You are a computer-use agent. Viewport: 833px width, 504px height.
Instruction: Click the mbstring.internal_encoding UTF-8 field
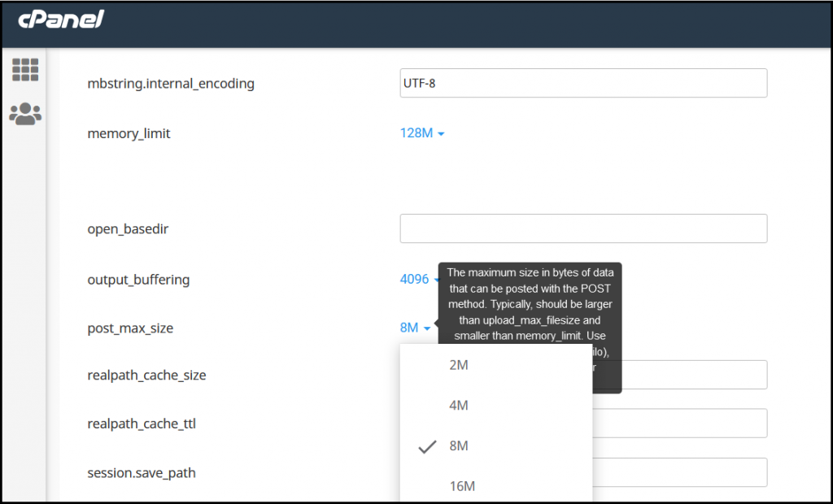583,83
